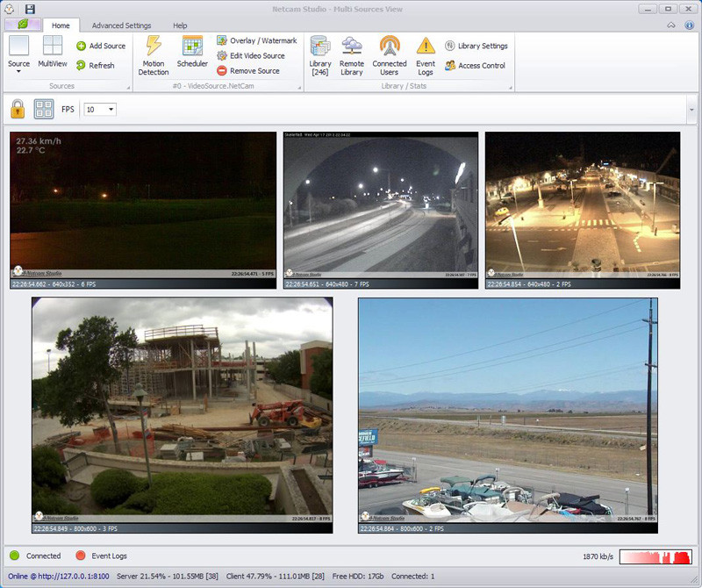Viewport: 702px width, 588px height.
Task: Edit the selected video source
Action: [x=251, y=55]
